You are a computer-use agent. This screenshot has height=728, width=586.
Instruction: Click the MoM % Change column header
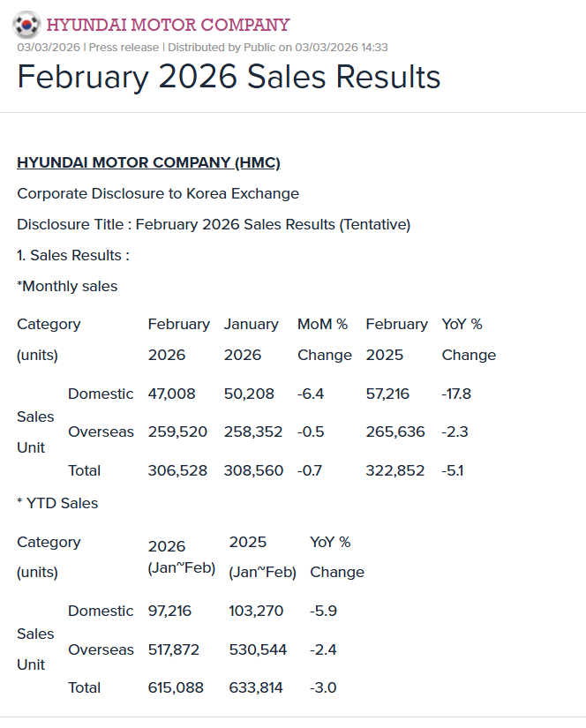[324, 340]
